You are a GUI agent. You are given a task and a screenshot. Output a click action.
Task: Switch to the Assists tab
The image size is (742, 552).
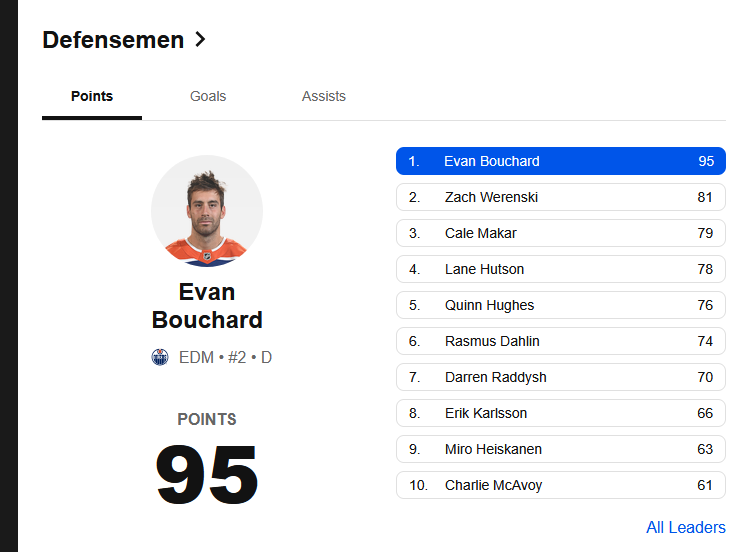click(x=324, y=96)
